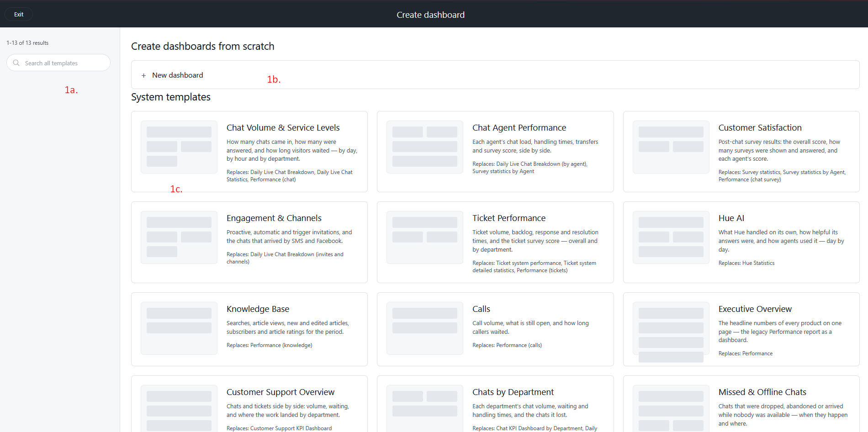Click the '1-13 of 13 results' text

[27, 43]
